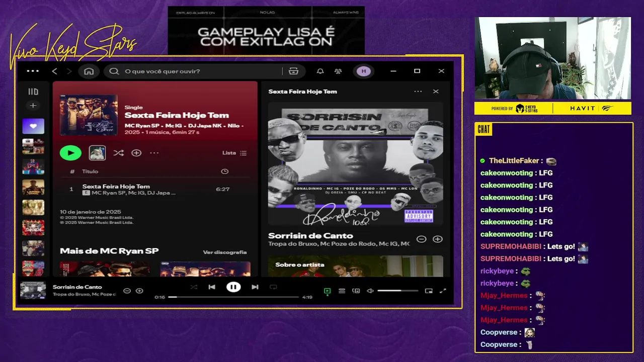This screenshot has height=362, width=644.
Task: Open the DJ Japa NK artist link
Action: 206,126
